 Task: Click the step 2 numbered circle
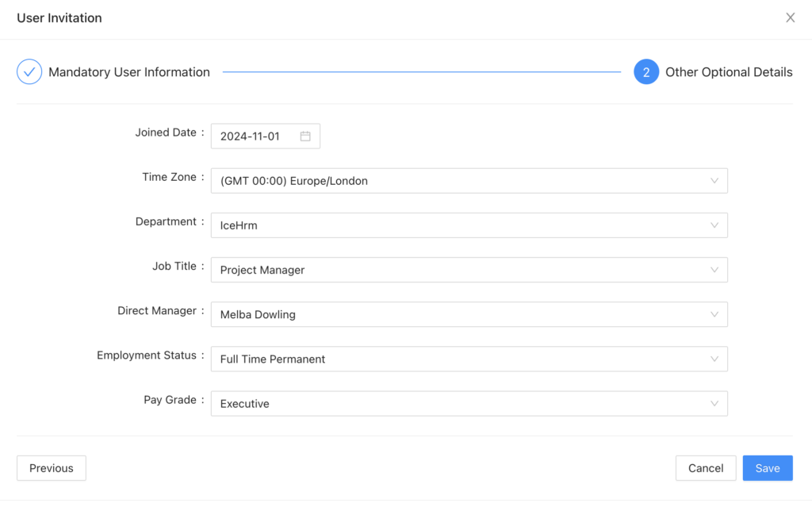tap(646, 71)
